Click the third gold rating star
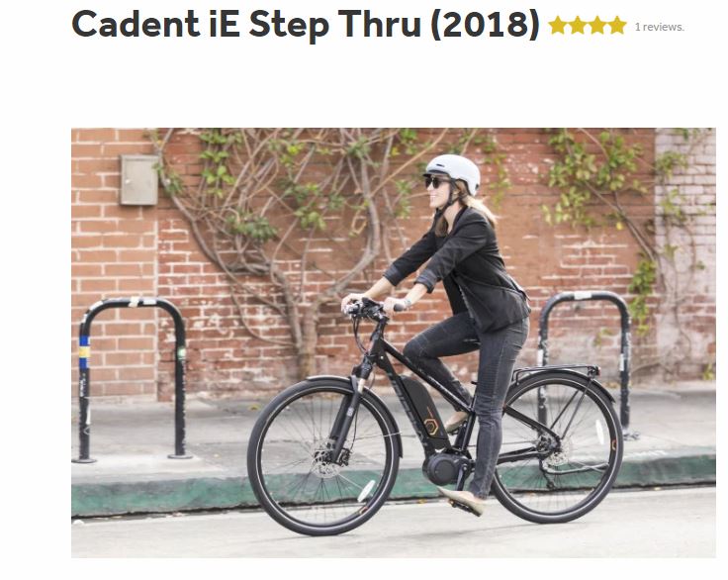Image resolution: width=728 pixels, height=580 pixels. [597, 26]
